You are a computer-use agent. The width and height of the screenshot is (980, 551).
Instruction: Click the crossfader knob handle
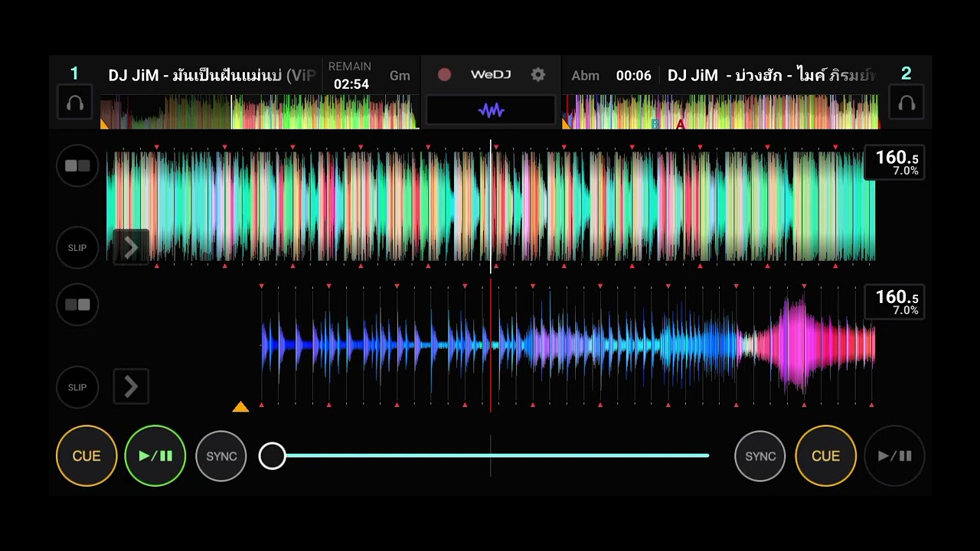coord(272,456)
